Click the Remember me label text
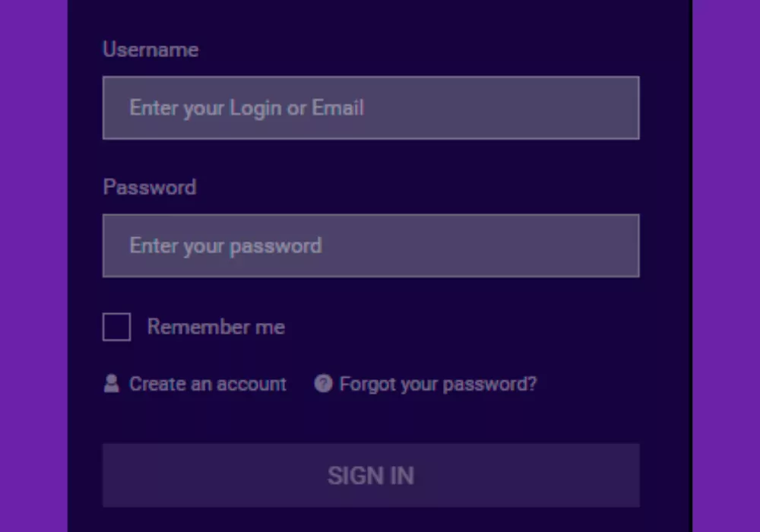 (x=217, y=327)
